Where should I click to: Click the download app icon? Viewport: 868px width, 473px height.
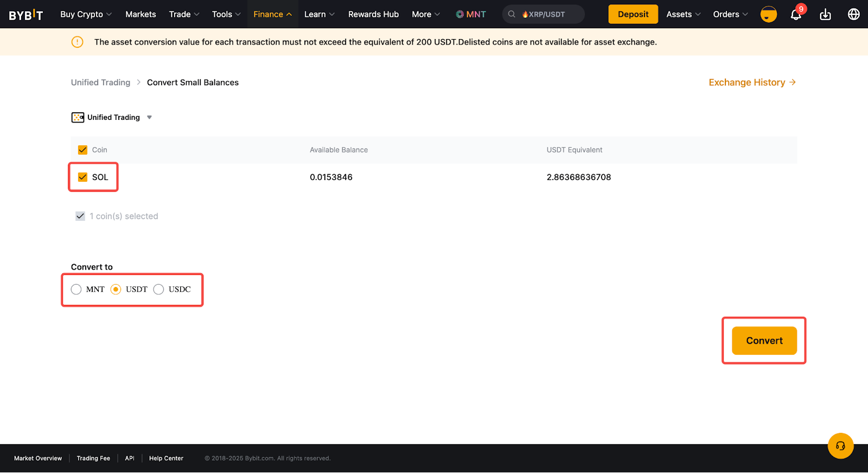pos(825,15)
